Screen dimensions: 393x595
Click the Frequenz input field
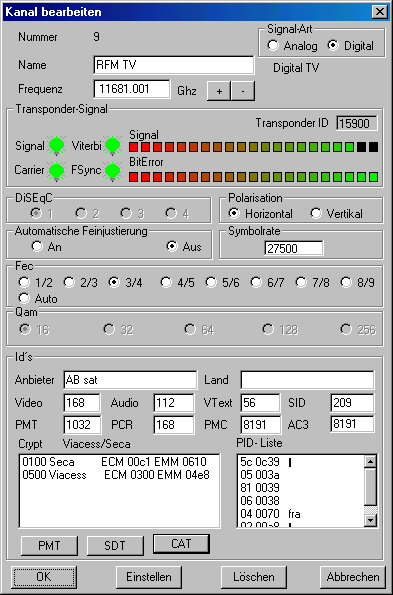(132, 89)
